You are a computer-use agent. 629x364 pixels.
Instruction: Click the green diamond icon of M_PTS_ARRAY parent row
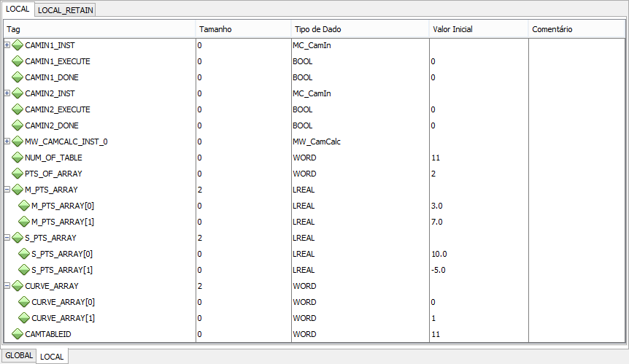[x=18, y=190]
